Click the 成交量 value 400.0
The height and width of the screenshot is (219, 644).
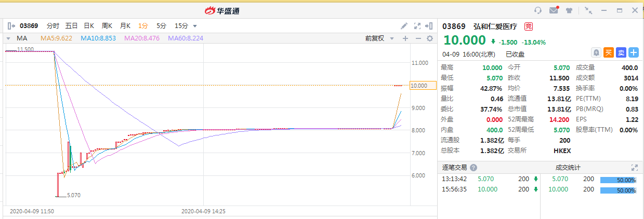click(630, 67)
